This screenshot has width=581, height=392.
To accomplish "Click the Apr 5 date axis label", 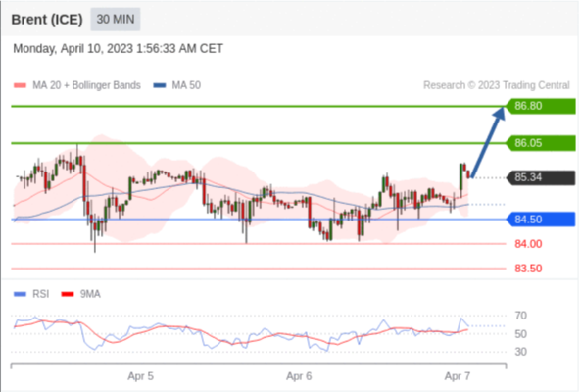I will click(x=140, y=376).
